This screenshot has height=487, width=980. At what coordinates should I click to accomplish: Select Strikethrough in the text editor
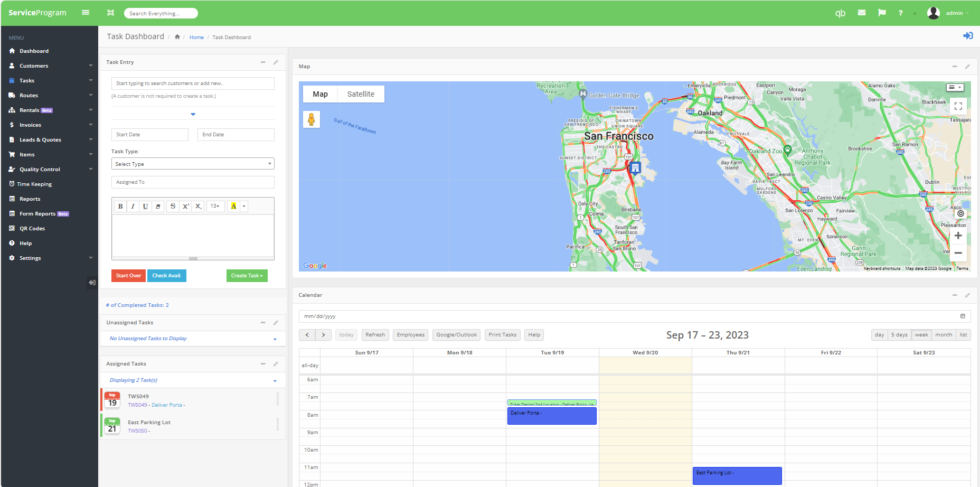coord(173,206)
